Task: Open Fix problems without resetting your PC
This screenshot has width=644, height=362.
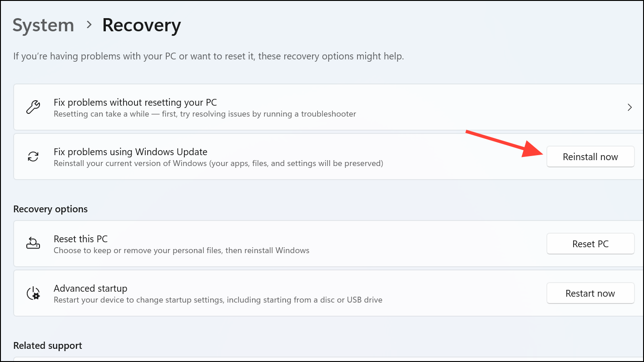Action: tap(135, 102)
